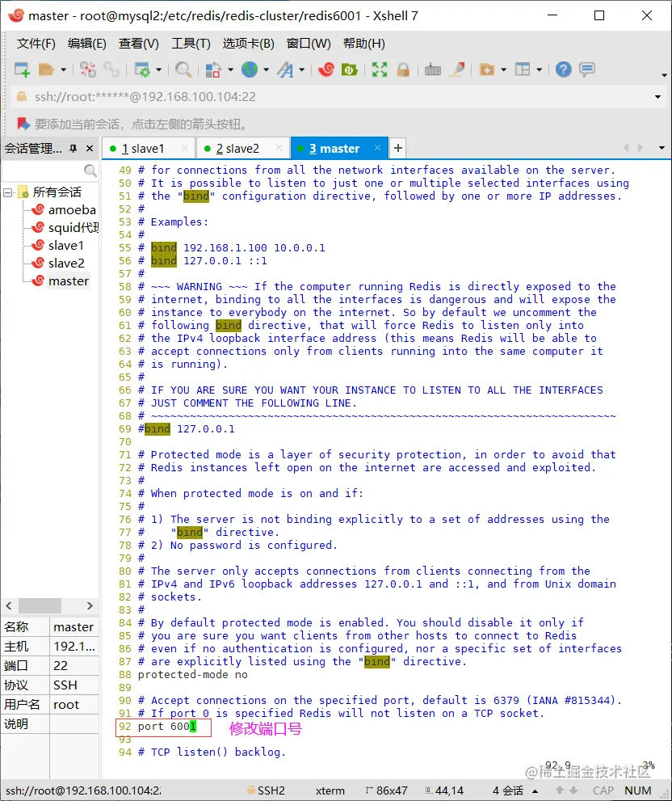Click the Open session folder icon
Screen dimensions: 672x801
pos(47,70)
